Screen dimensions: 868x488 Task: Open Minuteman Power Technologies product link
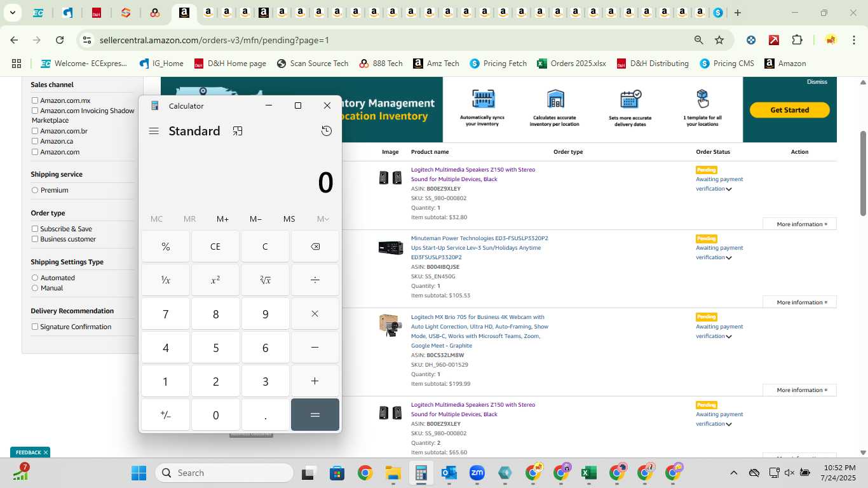click(x=479, y=248)
